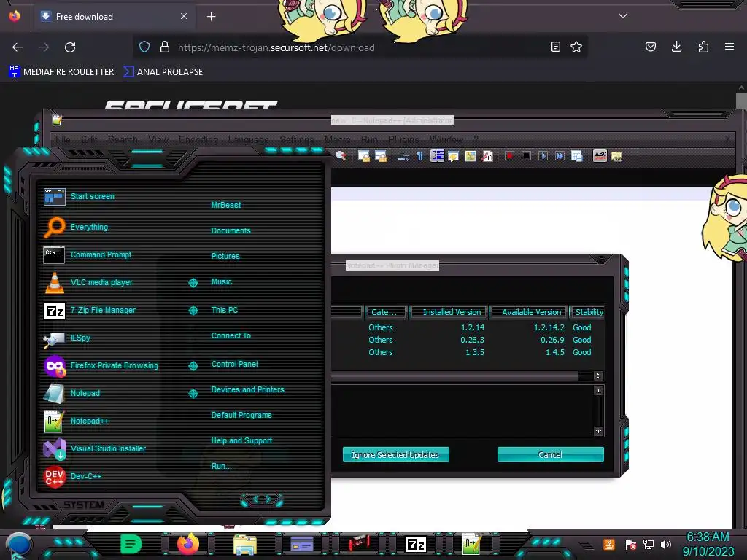This screenshot has width=747, height=560.
Task: Open MrBeast user folder in start menu
Action: [x=226, y=205]
